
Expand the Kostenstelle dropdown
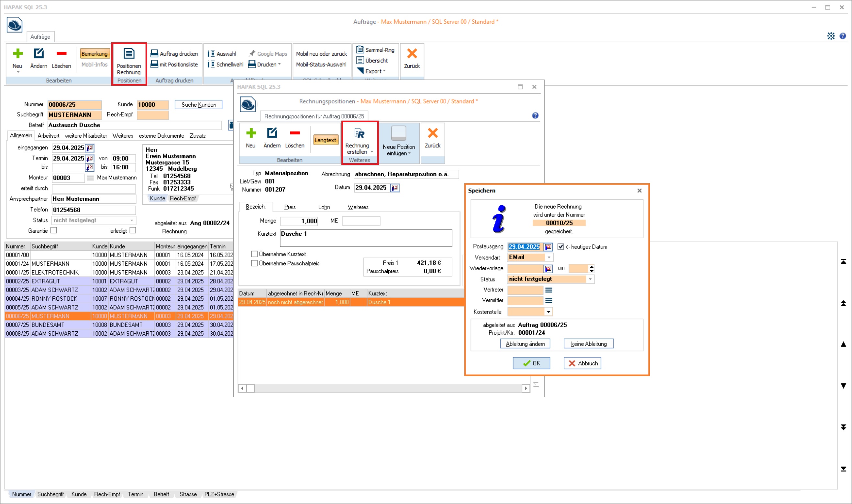[548, 312]
